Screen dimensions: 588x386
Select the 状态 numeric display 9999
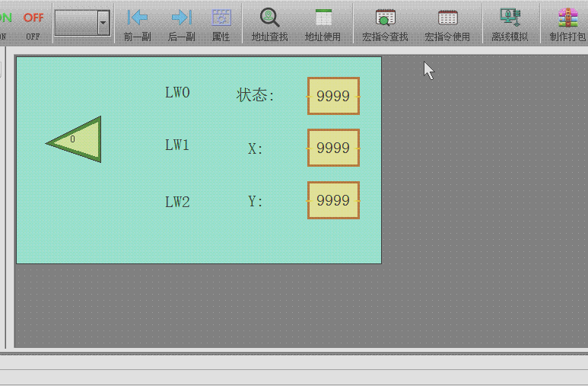pos(333,96)
